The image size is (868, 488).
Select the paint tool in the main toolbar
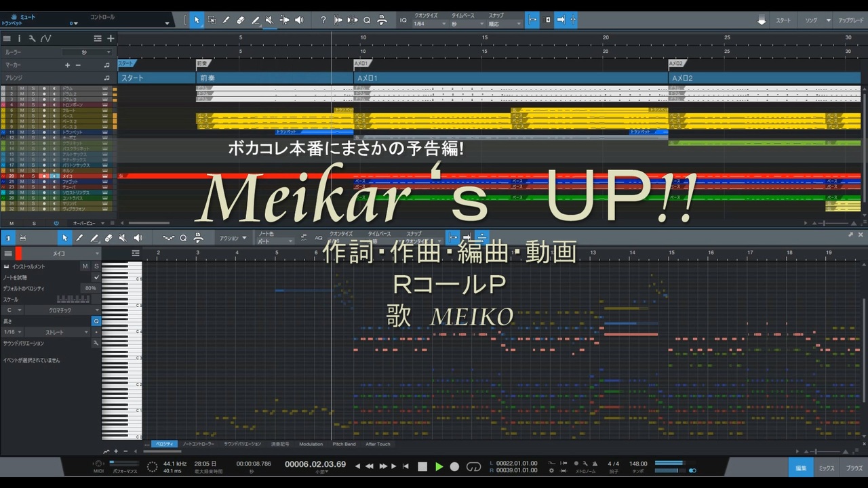coord(226,20)
